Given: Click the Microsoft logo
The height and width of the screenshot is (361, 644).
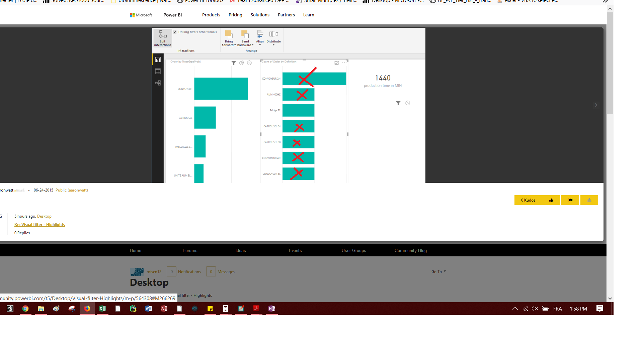Looking at the screenshot, I should 141,15.
